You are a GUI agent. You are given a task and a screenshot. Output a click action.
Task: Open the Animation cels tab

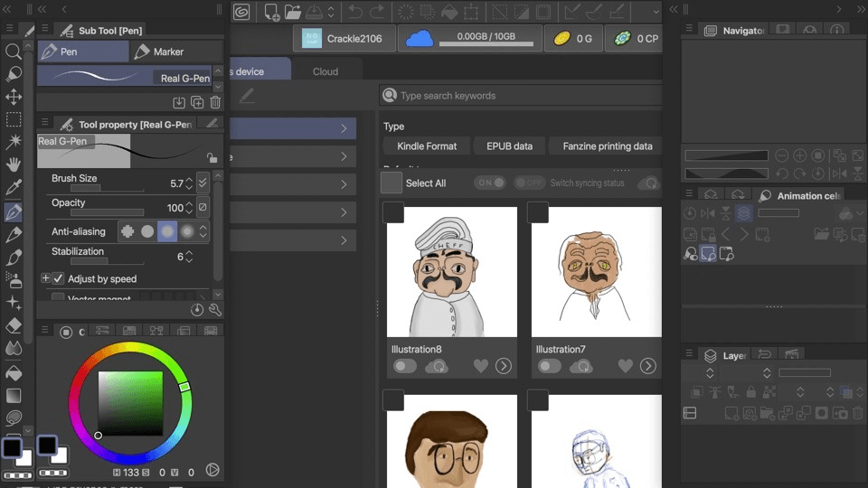click(799, 196)
